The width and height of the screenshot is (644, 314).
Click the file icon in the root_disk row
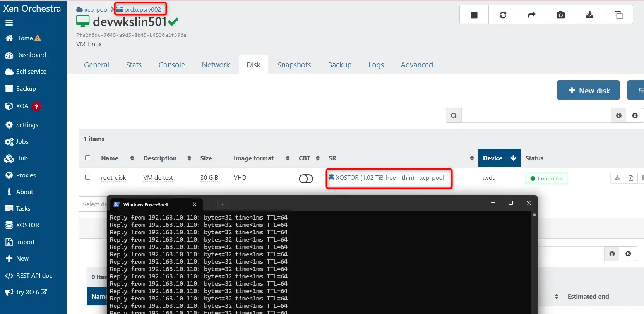pos(631,178)
